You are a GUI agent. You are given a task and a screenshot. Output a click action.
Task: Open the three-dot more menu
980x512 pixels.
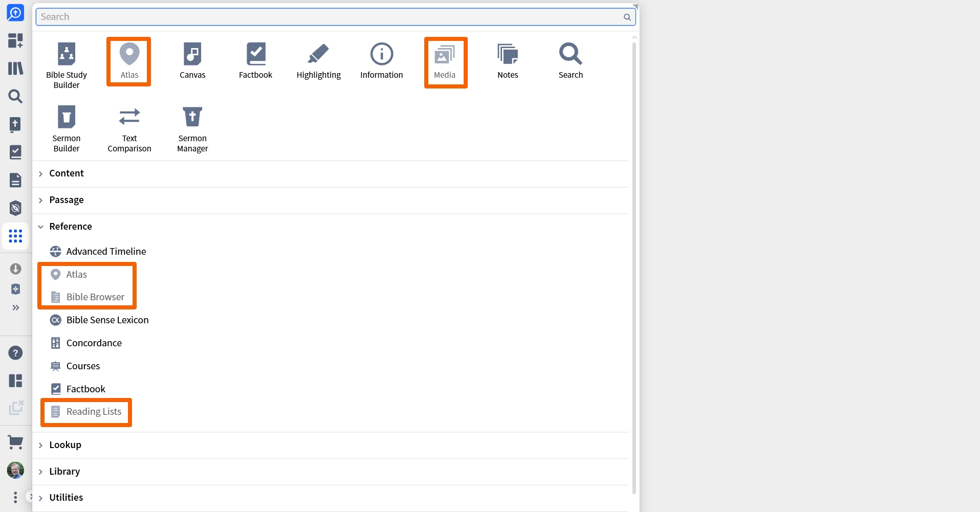15,497
